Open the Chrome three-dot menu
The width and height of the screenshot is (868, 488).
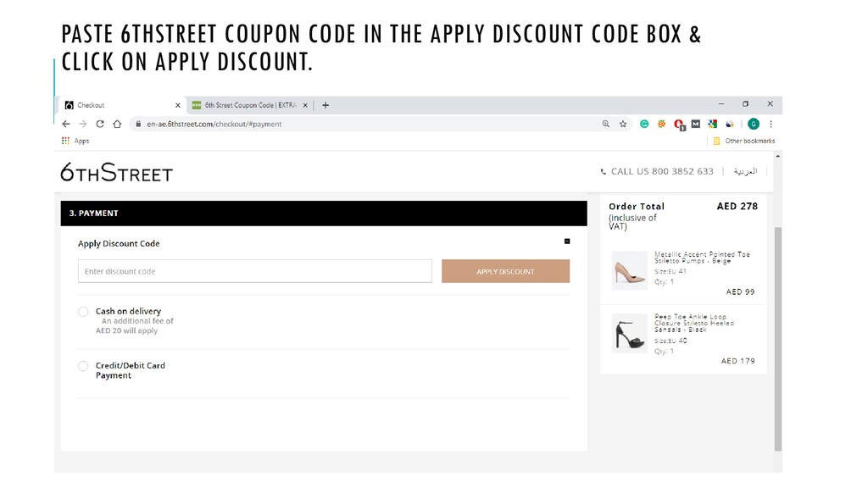tap(771, 124)
